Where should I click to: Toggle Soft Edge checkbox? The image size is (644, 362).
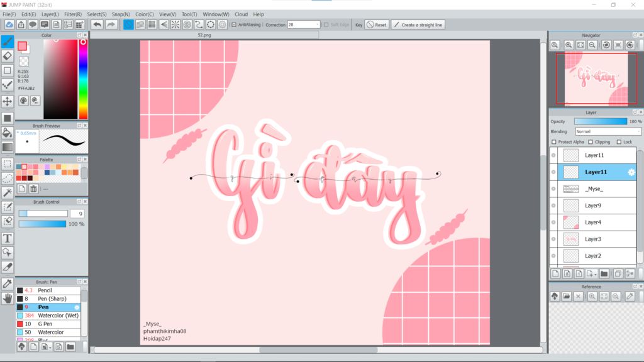[326, 25]
